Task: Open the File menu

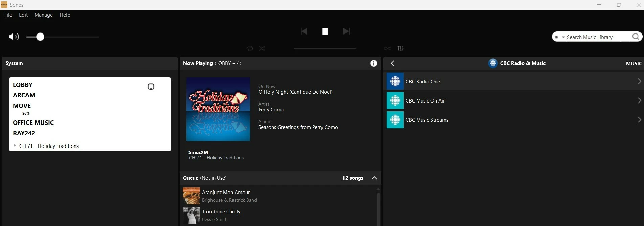Action: coord(8,15)
